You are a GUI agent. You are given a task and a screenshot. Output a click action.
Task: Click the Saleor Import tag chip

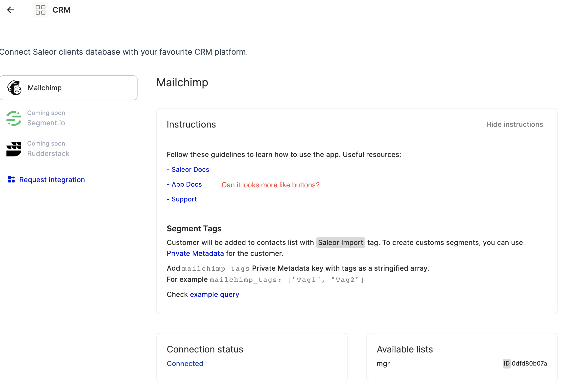point(340,242)
